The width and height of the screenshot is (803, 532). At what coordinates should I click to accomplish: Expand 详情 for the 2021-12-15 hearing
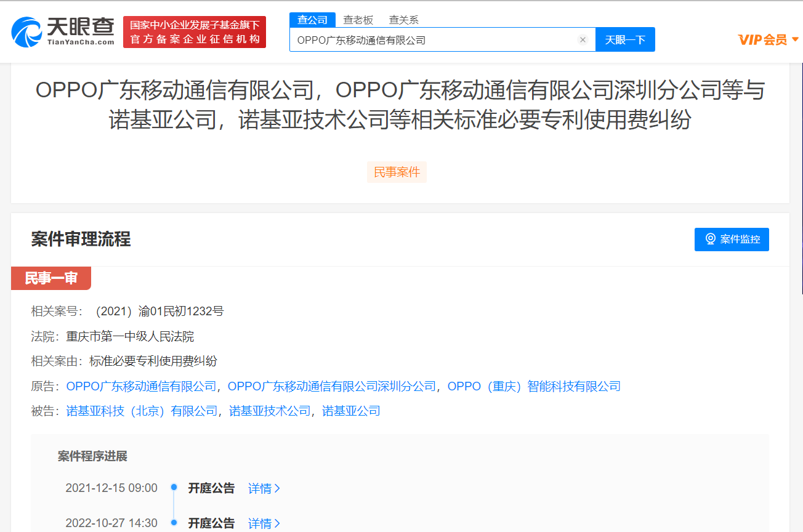tap(264, 488)
